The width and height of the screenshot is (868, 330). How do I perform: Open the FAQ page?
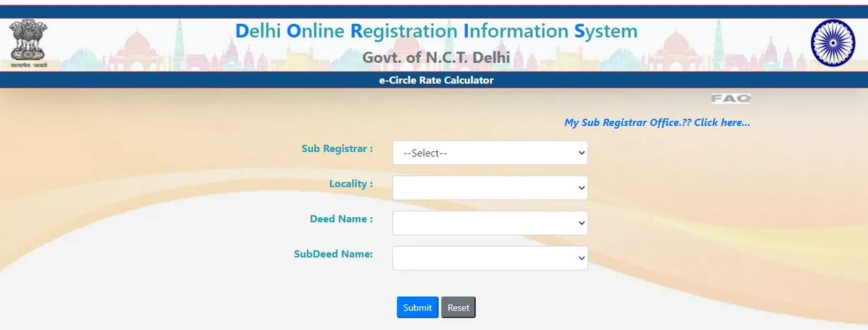731,98
